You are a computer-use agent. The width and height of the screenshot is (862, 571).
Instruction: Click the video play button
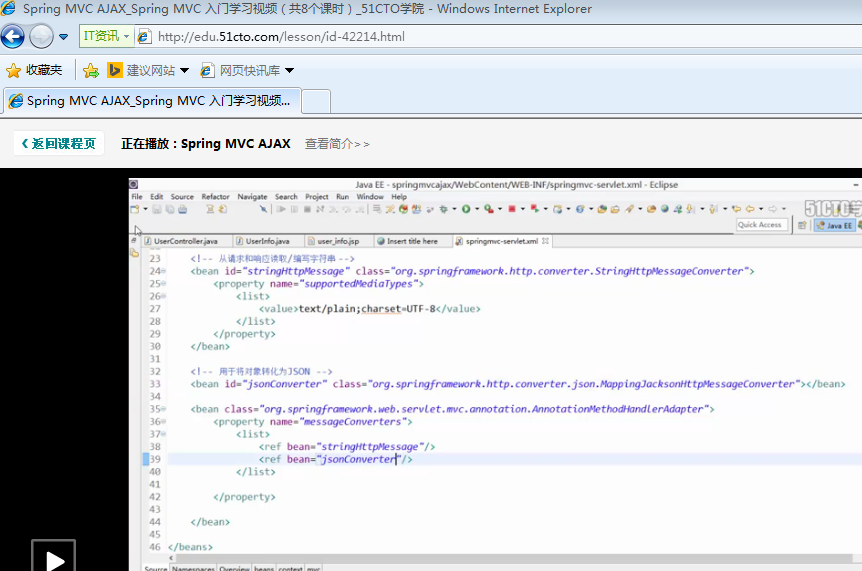(53, 556)
